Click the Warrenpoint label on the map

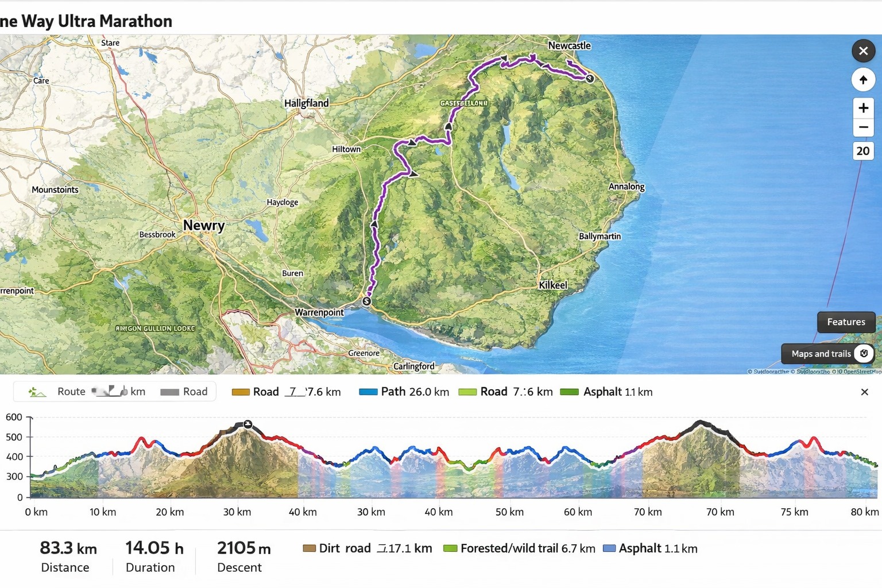[x=319, y=312]
